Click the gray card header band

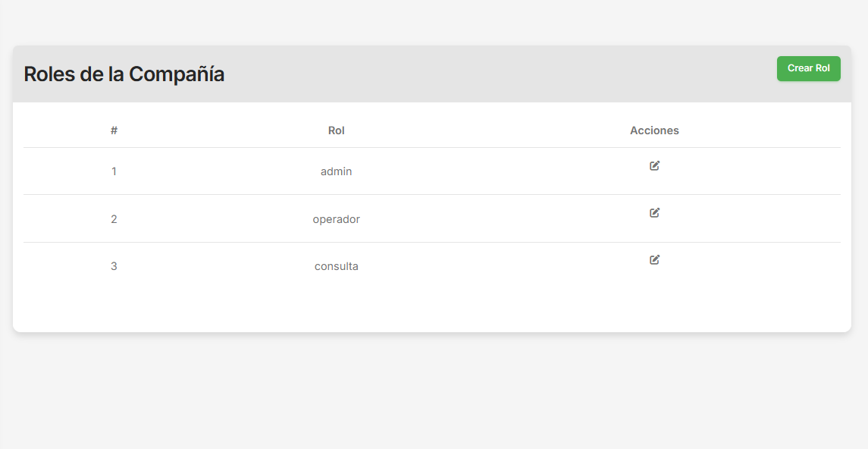tap(493, 74)
